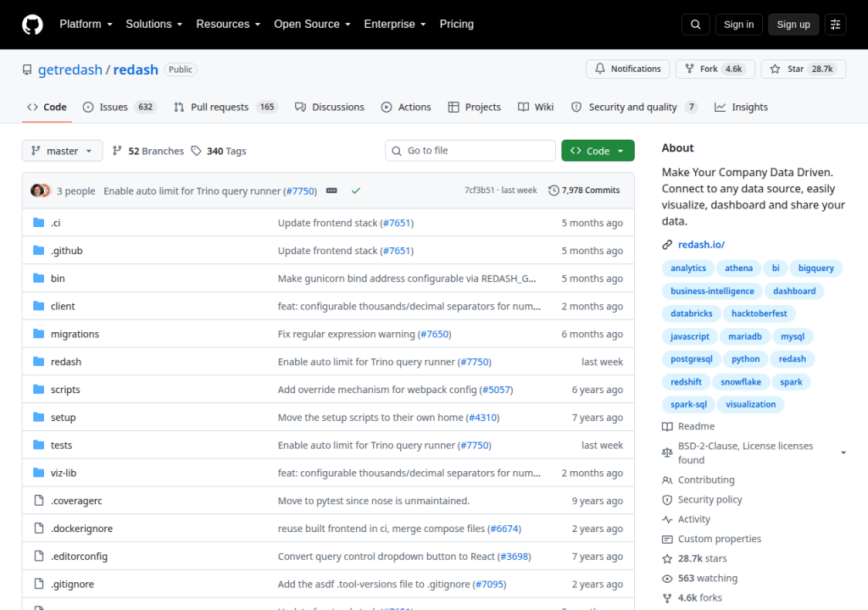Open the #7750 link in latest commit
The height and width of the screenshot is (610, 868).
click(301, 191)
